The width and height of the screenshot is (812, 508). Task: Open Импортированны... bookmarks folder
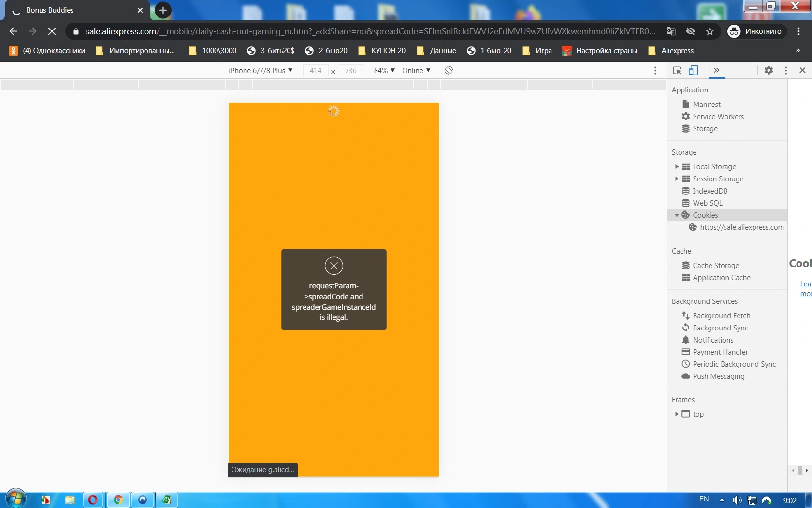tap(135, 51)
